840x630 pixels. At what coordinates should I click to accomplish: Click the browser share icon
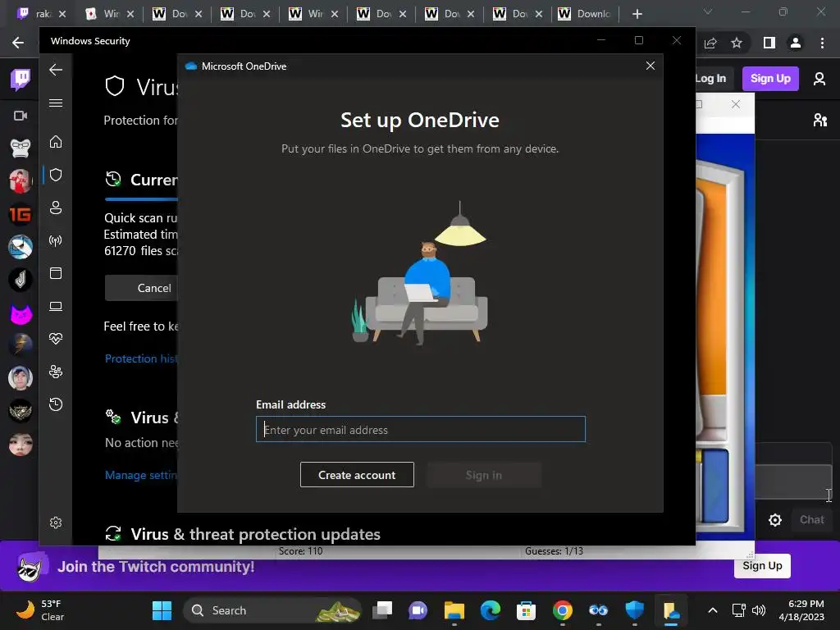click(710, 43)
